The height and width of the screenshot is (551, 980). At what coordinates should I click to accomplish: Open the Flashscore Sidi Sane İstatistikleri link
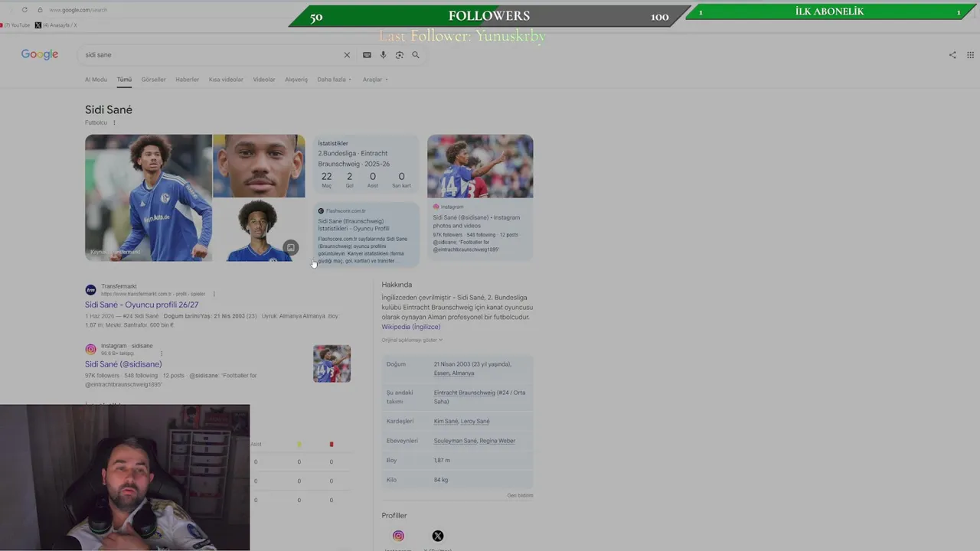pos(354,225)
